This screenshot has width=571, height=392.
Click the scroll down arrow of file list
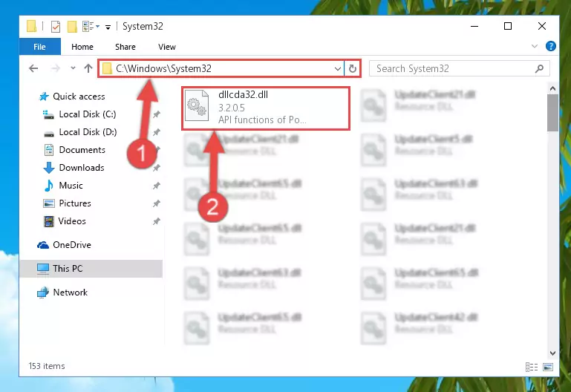(552, 353)
